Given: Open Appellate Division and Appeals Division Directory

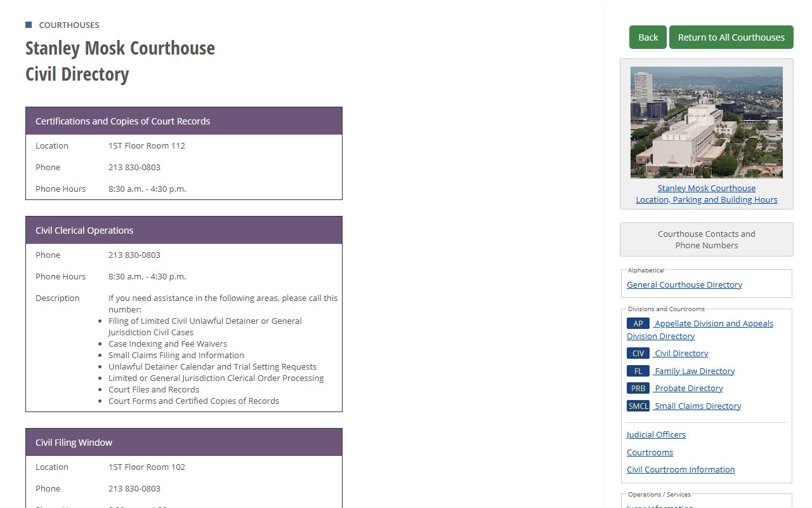Looking at the screenshot, I should 700,330.
